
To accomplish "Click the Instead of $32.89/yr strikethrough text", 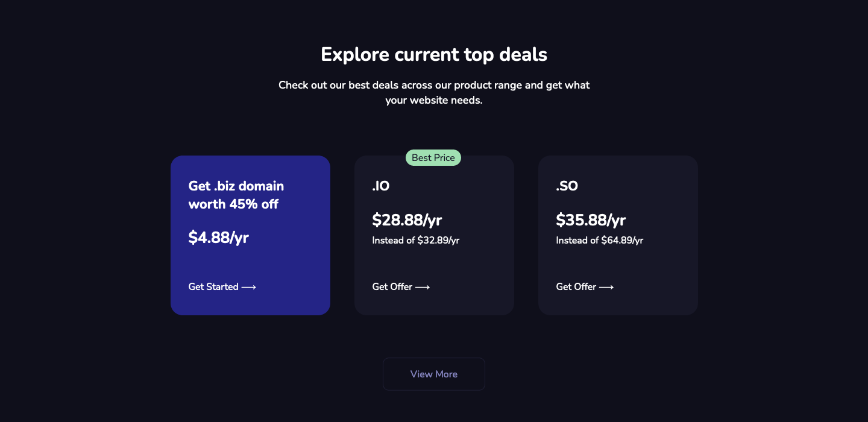I will (x=415, y=240).
